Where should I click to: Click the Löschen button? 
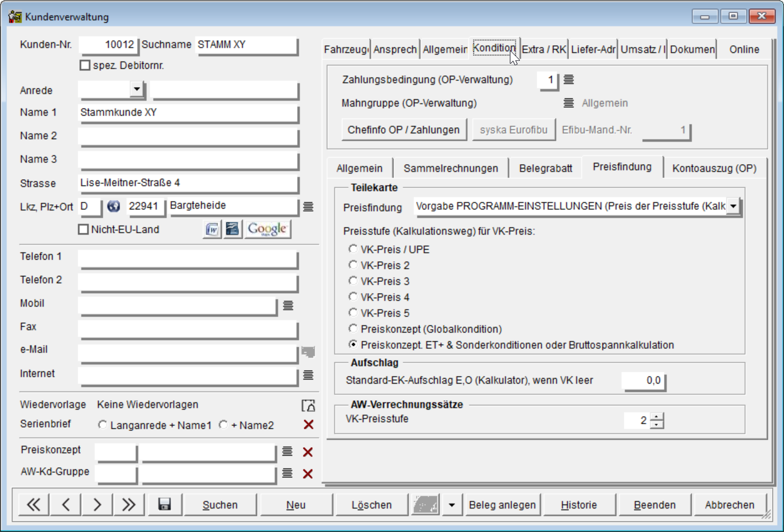[372, 505]
